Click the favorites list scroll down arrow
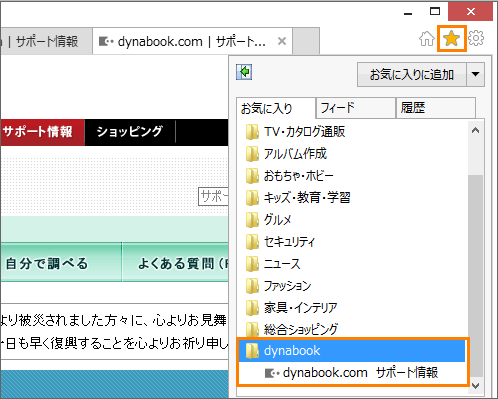This screenshot has width=498, height=399. (475, 386)
